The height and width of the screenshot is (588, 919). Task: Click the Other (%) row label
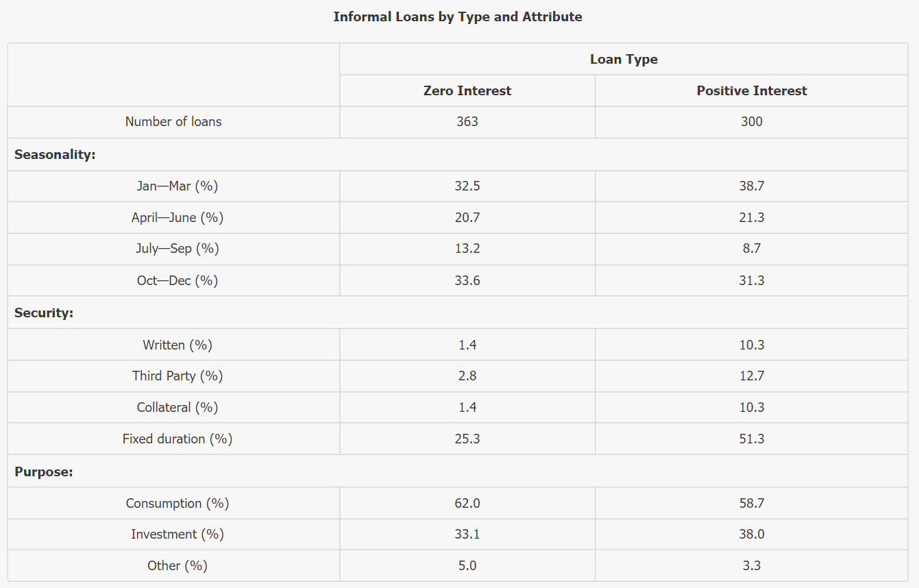pos(177,565)
